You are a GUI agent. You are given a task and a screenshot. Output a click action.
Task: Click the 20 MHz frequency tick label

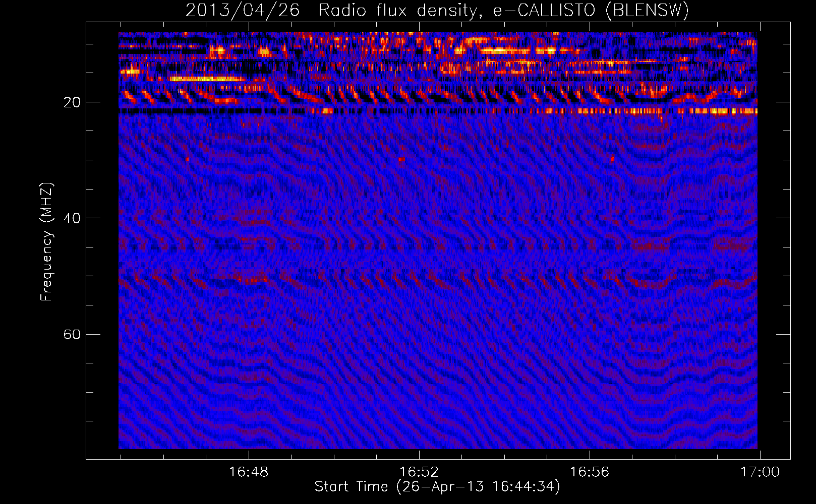click(x=72, y=102)
